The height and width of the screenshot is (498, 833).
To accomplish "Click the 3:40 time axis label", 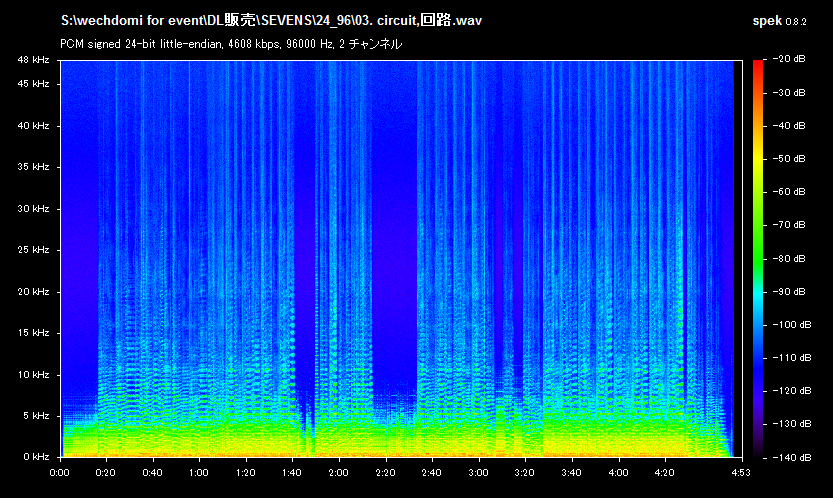I will click(x=571, y=472).
